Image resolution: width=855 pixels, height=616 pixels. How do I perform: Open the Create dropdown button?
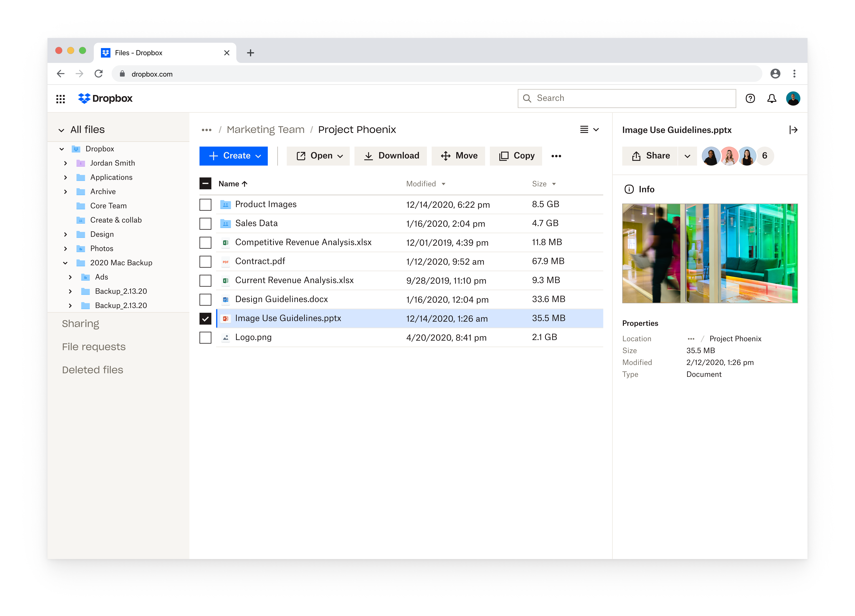tap(233, 156)
